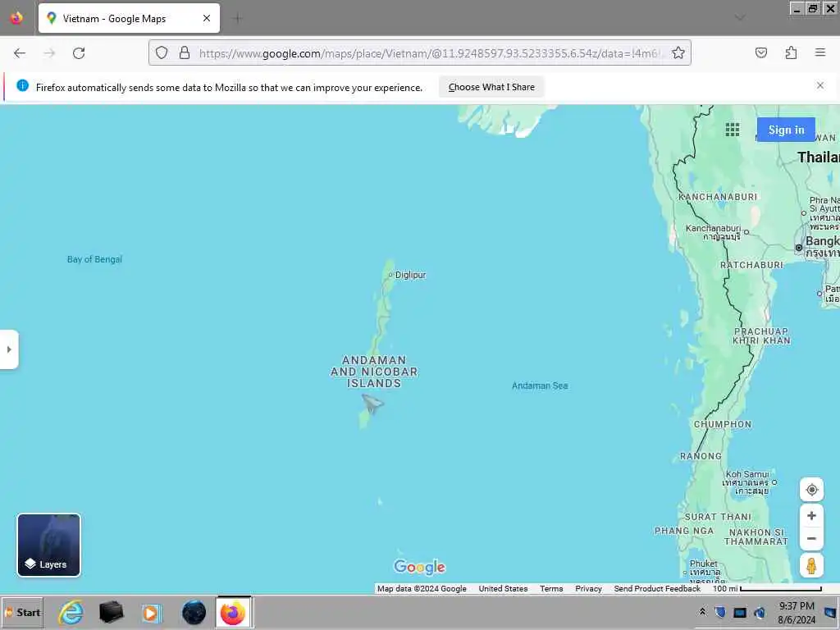Open the Windows Start button
This screenshot has width=840, height=630.
coord(22,612)
